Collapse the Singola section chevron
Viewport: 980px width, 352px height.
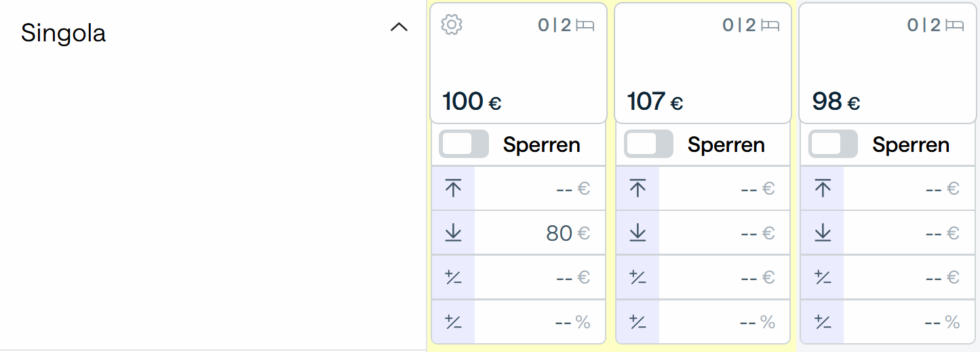pyautogui.click(x=399, y=28)
